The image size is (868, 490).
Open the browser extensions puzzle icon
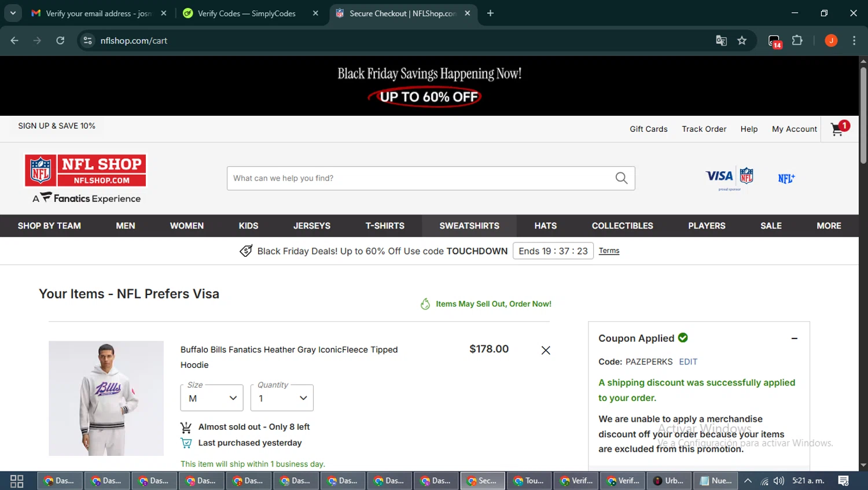click(x=797, y=40)
